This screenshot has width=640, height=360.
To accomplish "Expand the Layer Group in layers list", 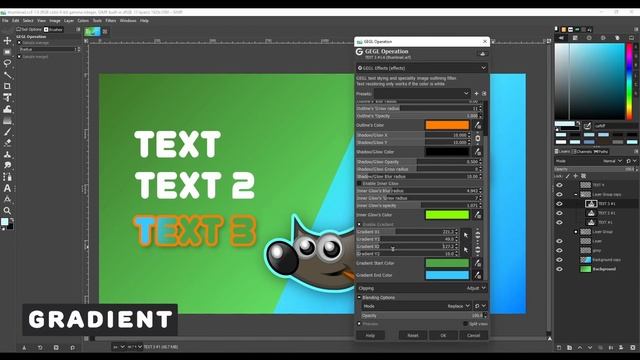I will pyautogui.click(x=576, y=232).
